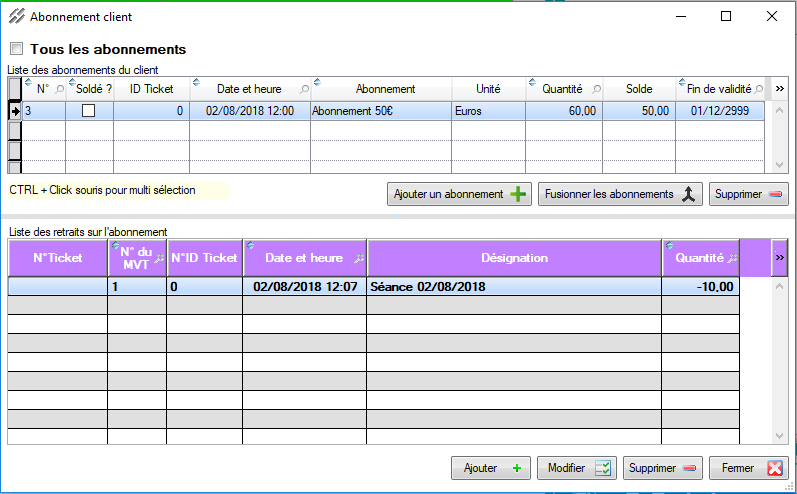797x494 pixels.
Task: Click sort arrows on Quantité header of abonnements list
Action: 532,82
